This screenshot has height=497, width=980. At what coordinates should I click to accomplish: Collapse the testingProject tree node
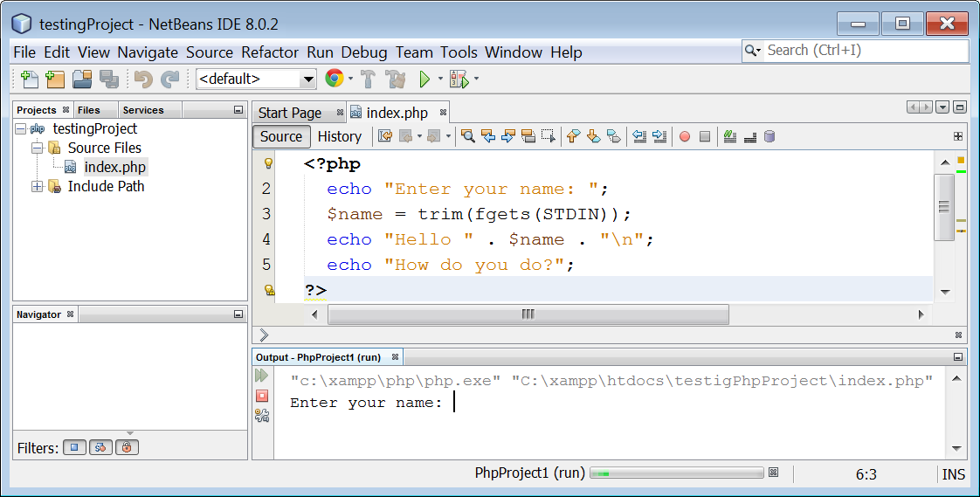point(21,128)
